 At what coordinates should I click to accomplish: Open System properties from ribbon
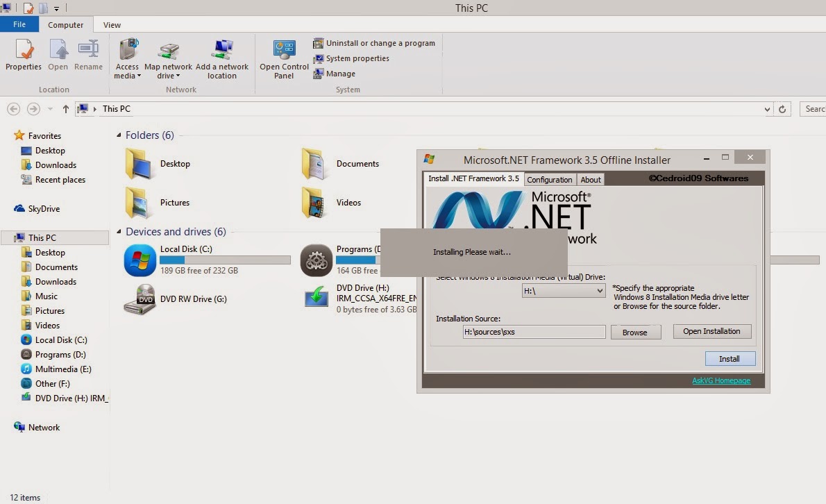coord(351,58)
